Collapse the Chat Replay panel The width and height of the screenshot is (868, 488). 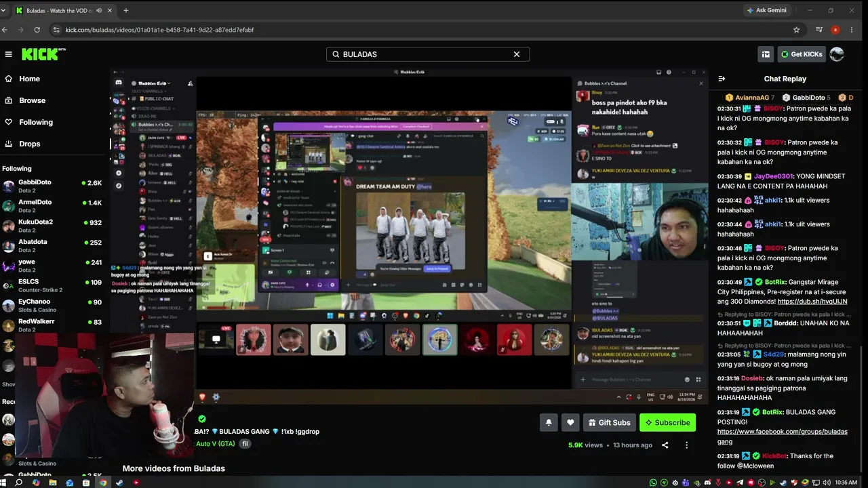[722, 79]
